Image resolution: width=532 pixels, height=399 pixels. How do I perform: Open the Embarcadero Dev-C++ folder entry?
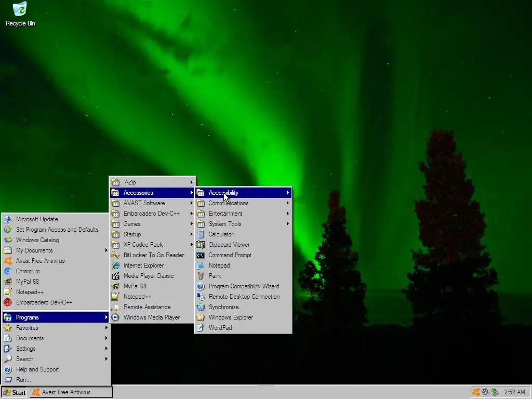(x=152, y=214)
